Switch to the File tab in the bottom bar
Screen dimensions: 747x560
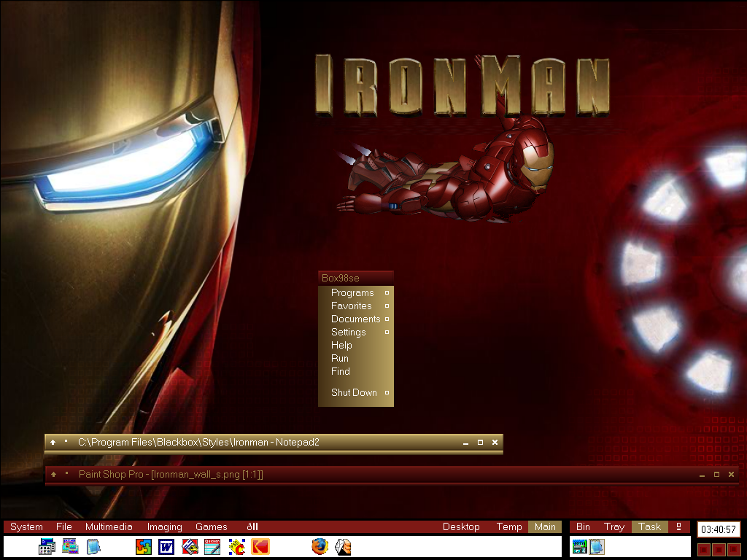[x=64, y=526]
